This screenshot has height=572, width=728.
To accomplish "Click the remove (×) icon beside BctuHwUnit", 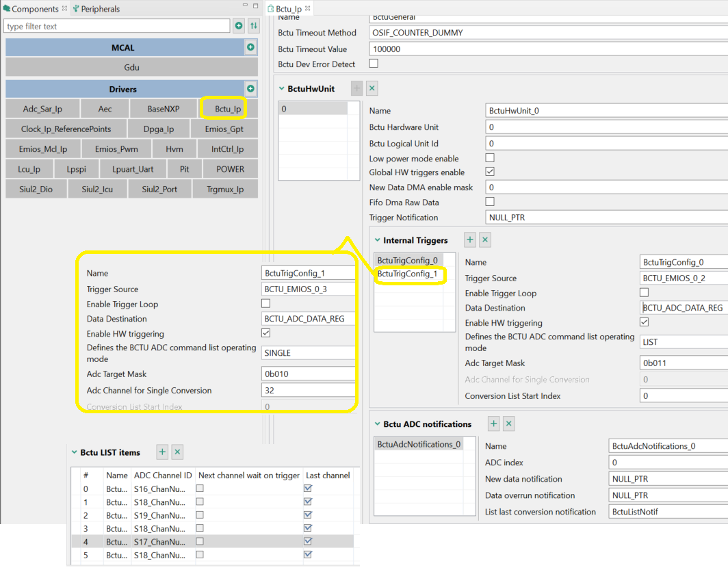I will click(372, 88).
